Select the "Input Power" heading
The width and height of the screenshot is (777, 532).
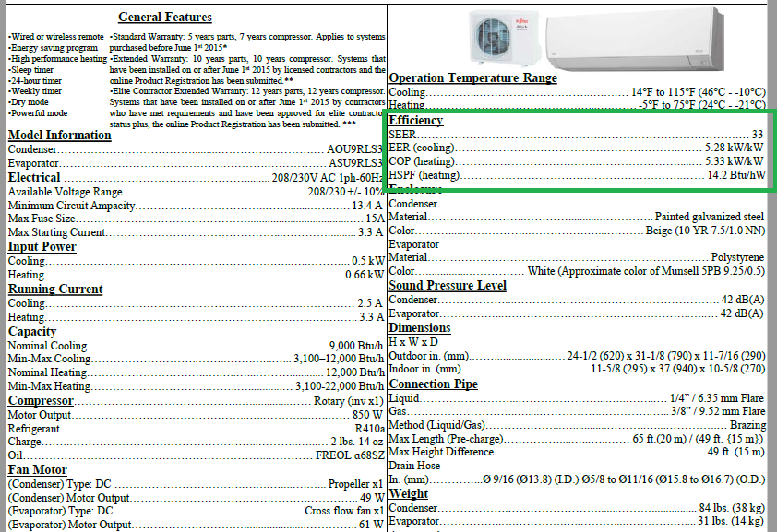42,246
